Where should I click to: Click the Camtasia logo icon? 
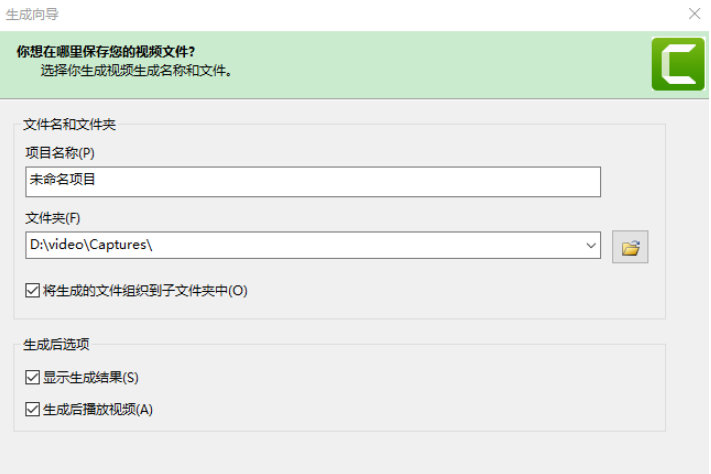pos(678,63)
